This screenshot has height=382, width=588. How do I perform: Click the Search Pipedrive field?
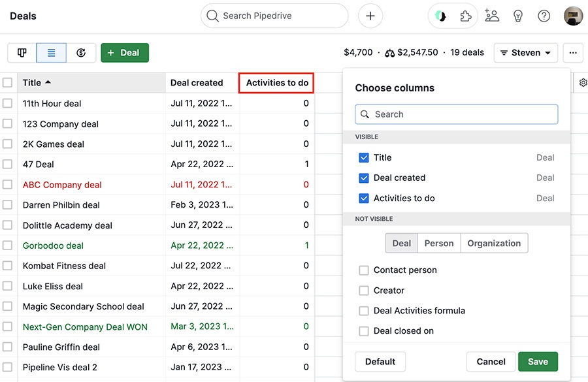(x=274, y=16)
